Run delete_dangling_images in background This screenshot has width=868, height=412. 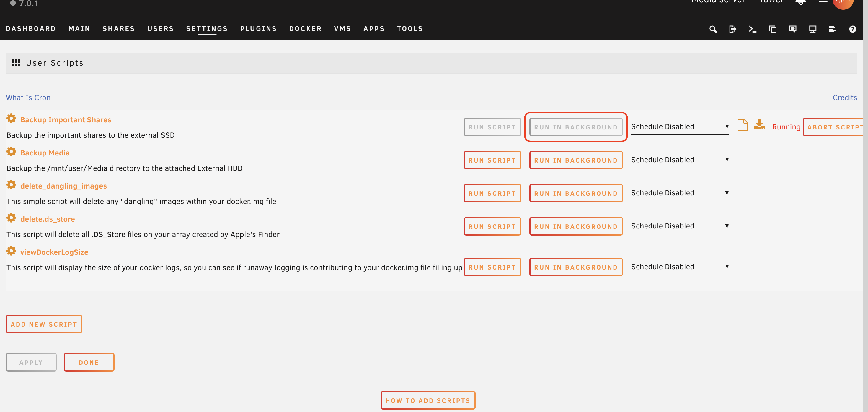pyautogui.click(x=576, y=193)
